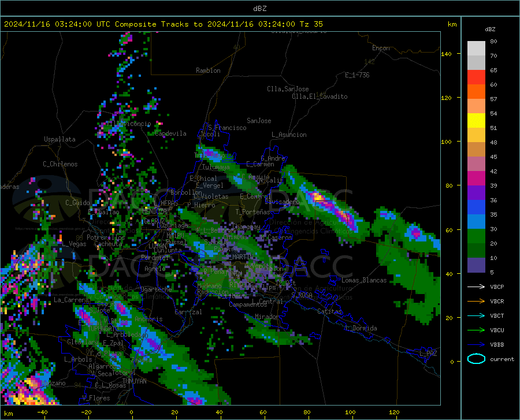Viewport: 520px width, 420px height.
Task: Click the MENDOZA city label
Action: click(154, 211)
